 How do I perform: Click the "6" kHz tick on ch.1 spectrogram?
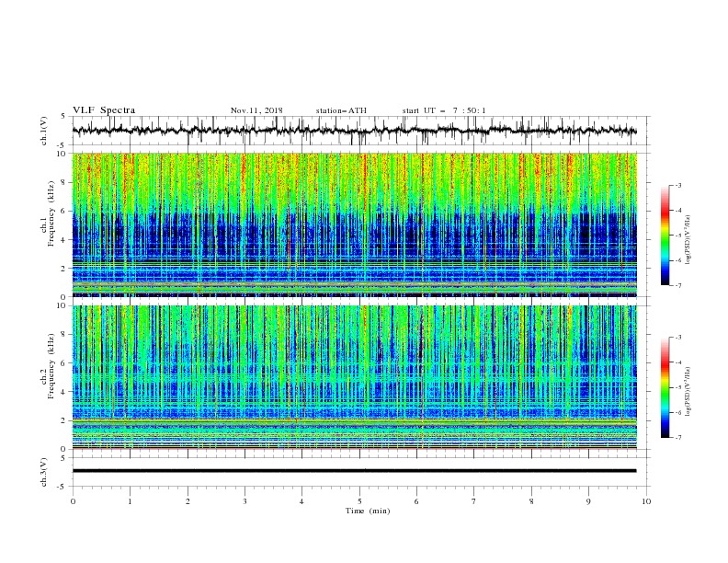coord(63,211)
